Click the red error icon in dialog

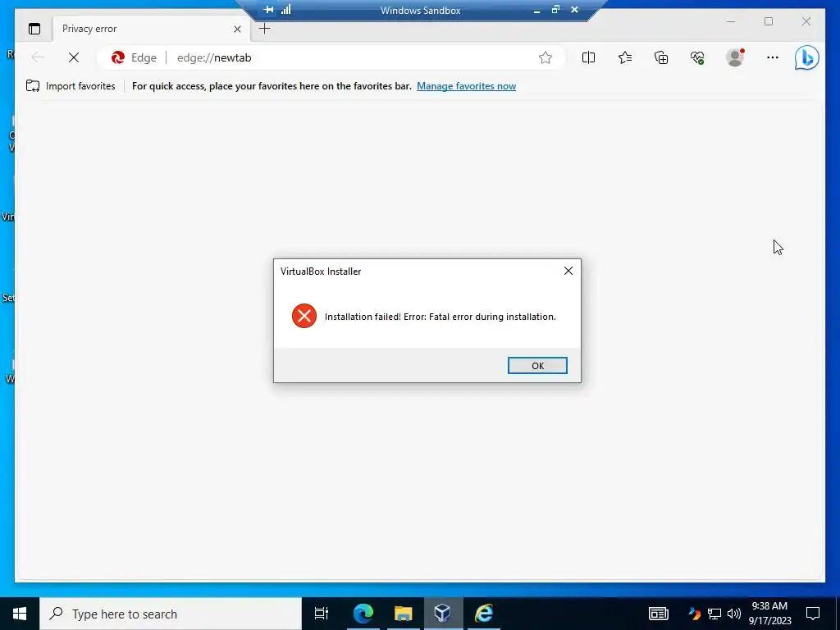click(304, 316)
